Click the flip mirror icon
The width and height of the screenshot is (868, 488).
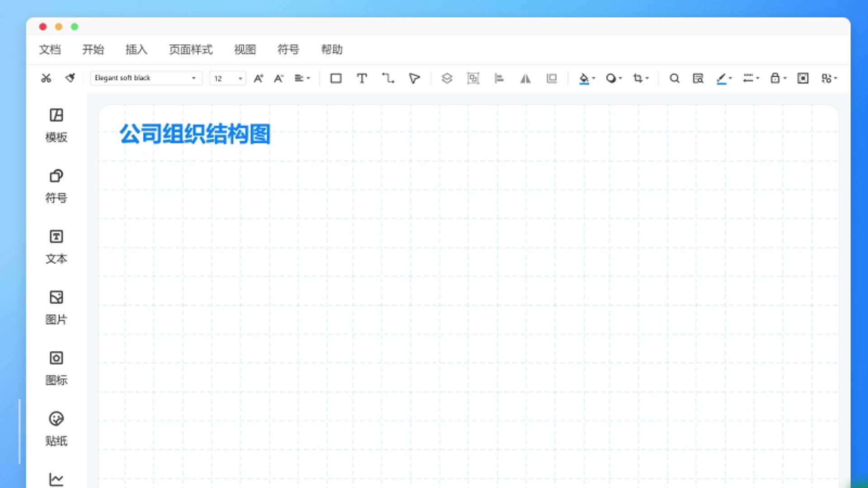point(525,78)
